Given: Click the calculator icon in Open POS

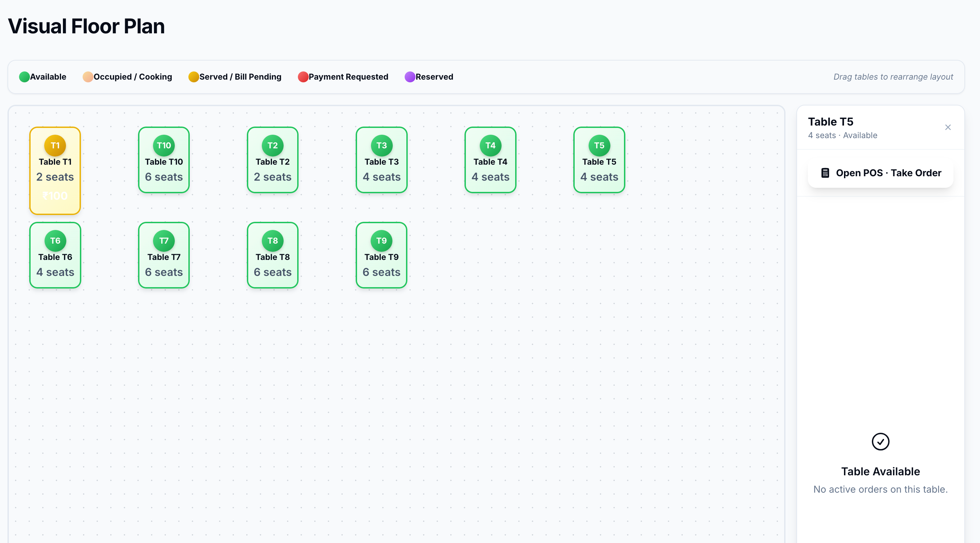Looking at the screenshot, I should pyautogui.click(x=825, y=173).
